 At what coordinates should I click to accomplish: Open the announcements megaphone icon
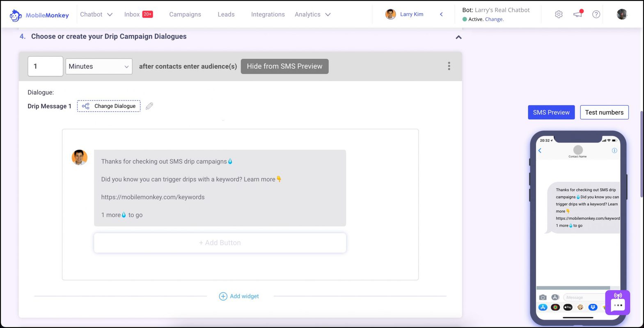(x=578, y=14)
